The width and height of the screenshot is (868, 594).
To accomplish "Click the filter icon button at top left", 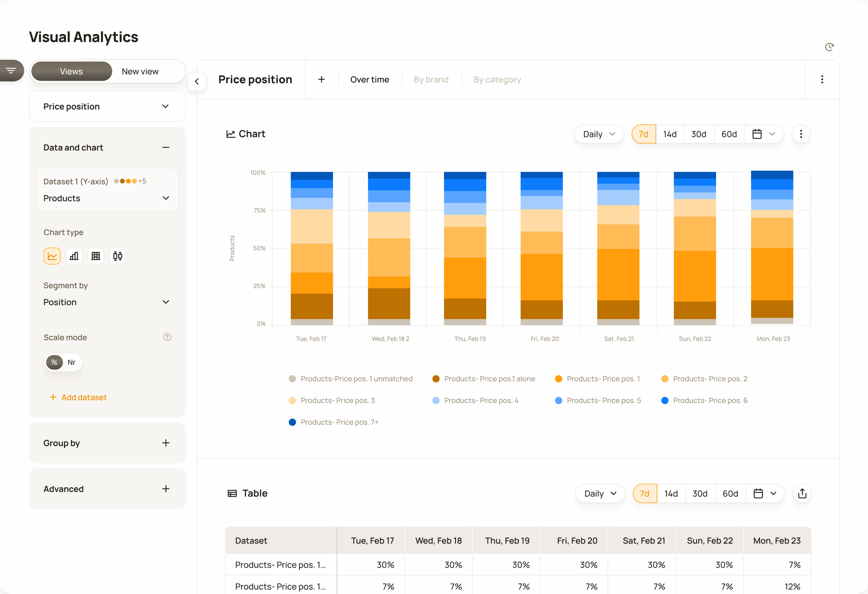I will click(11, 70).
